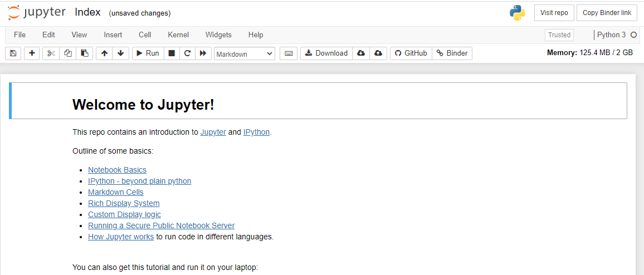Restart kernel and run all (fast-forward icon)
The image size is (644, 275).
pyautogui.click(x=203, y=53)
